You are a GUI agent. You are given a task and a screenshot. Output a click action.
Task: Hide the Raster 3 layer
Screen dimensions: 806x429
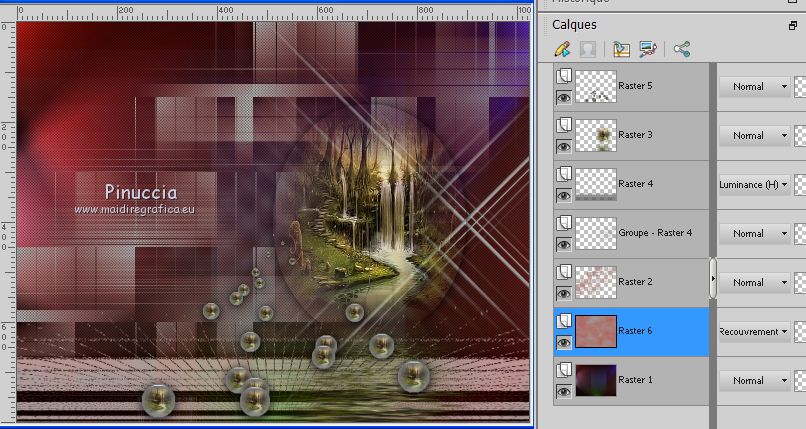[x=564, y=146]
